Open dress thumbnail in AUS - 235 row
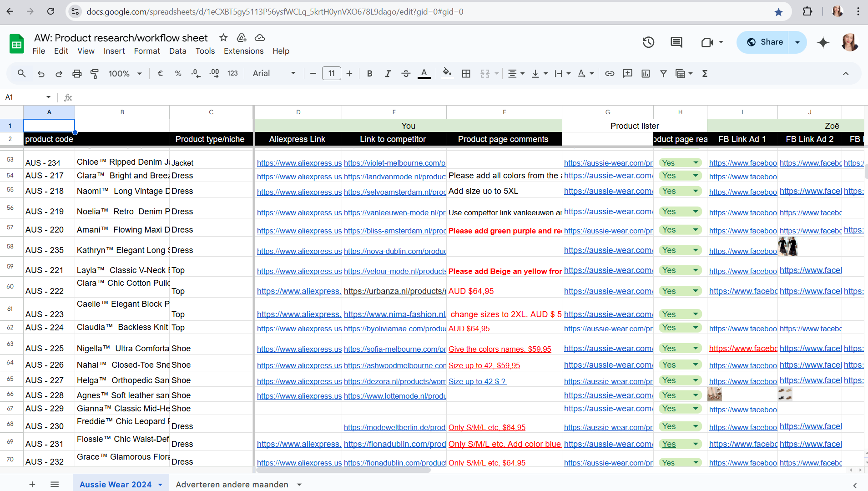The image size is (868, 491). coord(787,247)
